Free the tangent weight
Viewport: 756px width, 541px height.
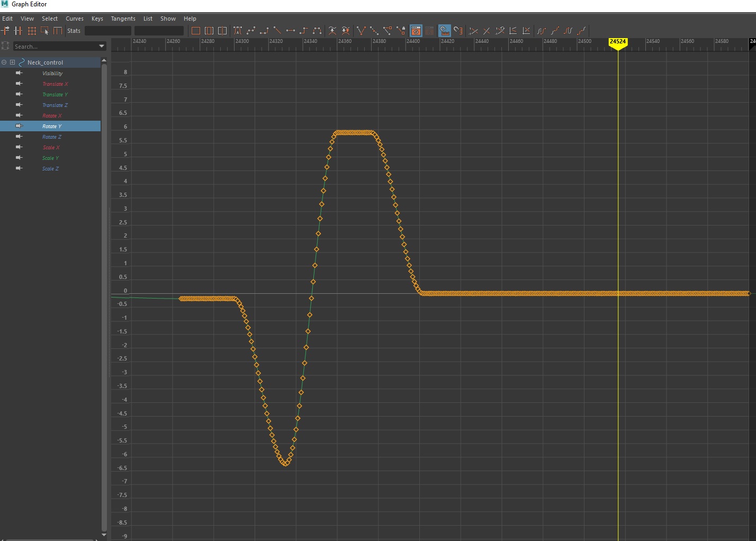pos(388,31)
